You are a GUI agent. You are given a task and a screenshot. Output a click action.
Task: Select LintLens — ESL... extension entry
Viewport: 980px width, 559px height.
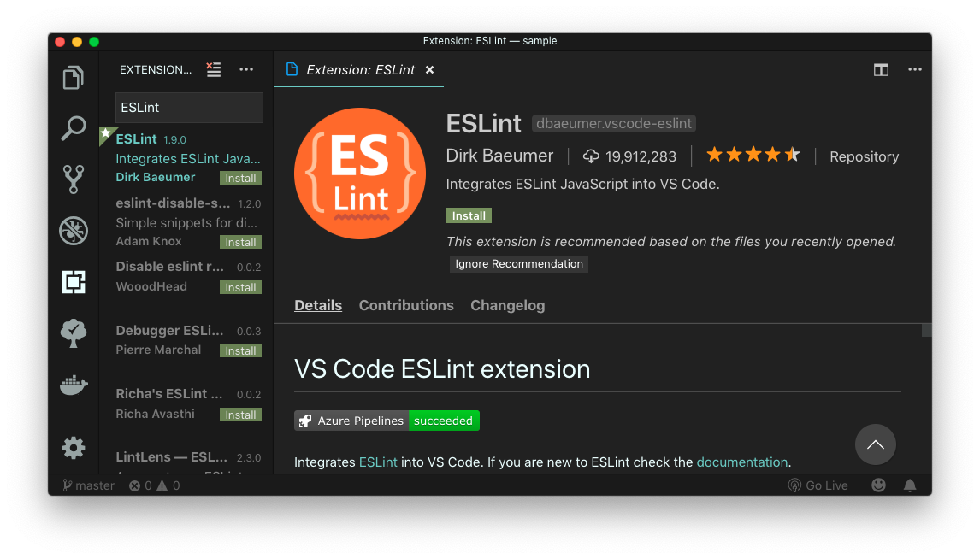186,459
